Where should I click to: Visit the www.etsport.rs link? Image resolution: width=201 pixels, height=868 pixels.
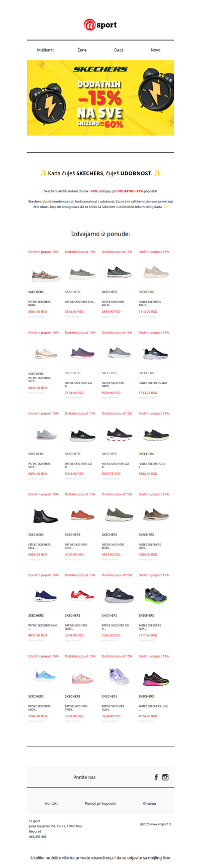click(x=161, y=824)
